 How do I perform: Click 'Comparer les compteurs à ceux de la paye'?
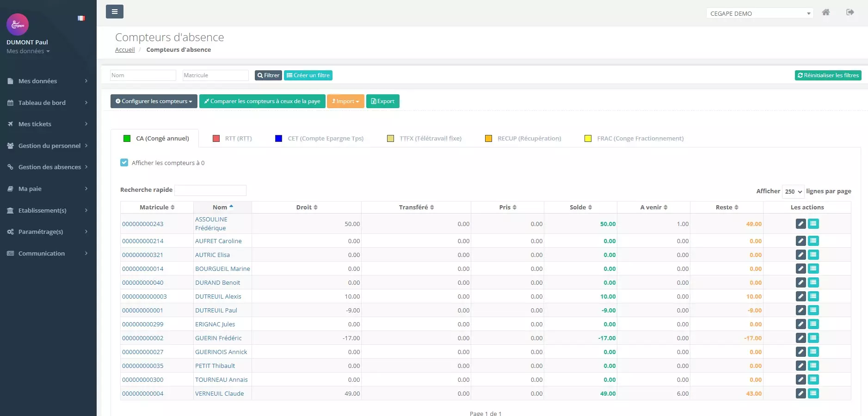point(262,101)
